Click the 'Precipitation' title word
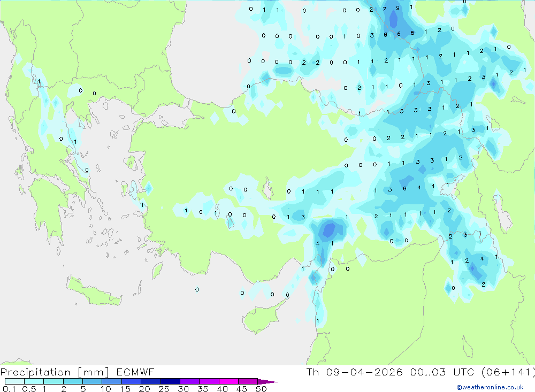Image resolution: width=535 pixels, height=392 pixels. [35, 372]
